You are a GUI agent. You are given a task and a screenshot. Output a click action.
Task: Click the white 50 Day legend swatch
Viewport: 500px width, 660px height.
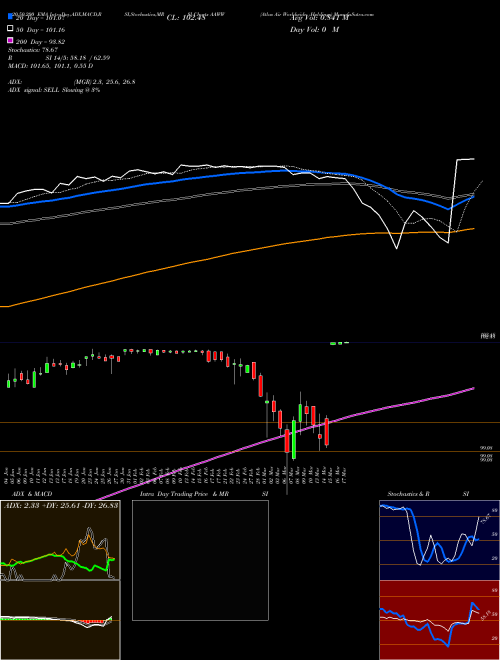point(10,29)
